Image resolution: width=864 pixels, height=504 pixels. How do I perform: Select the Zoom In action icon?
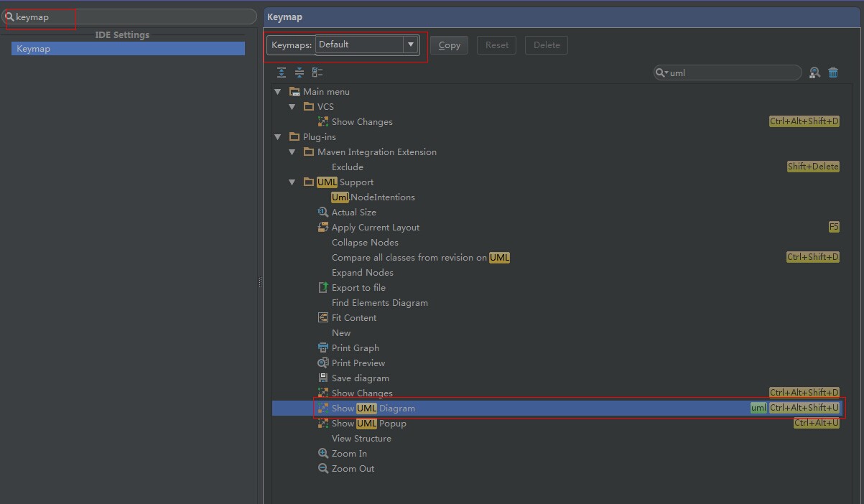point(323,454)
